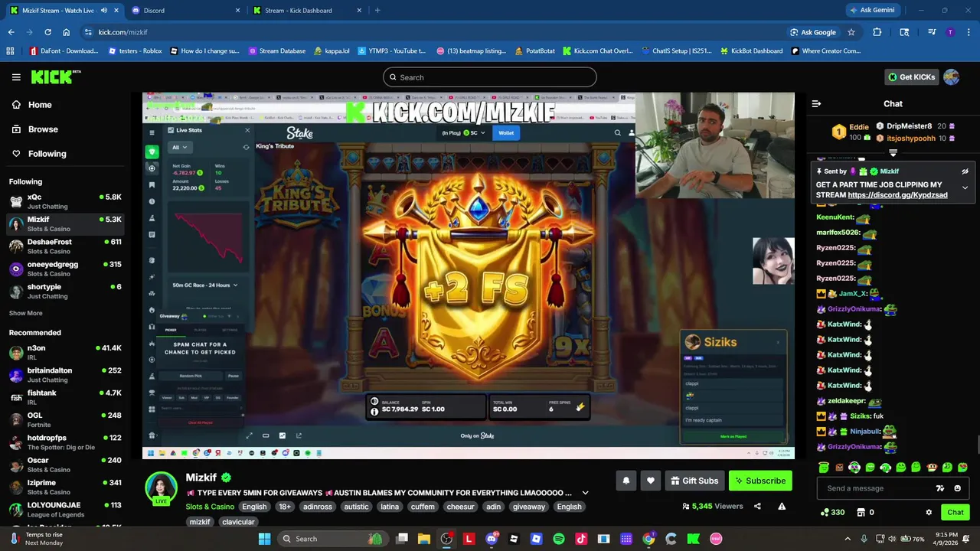980x551 pixels.
Task: Toggle stream notifications with the bell icon
Action: coord(626,481)
